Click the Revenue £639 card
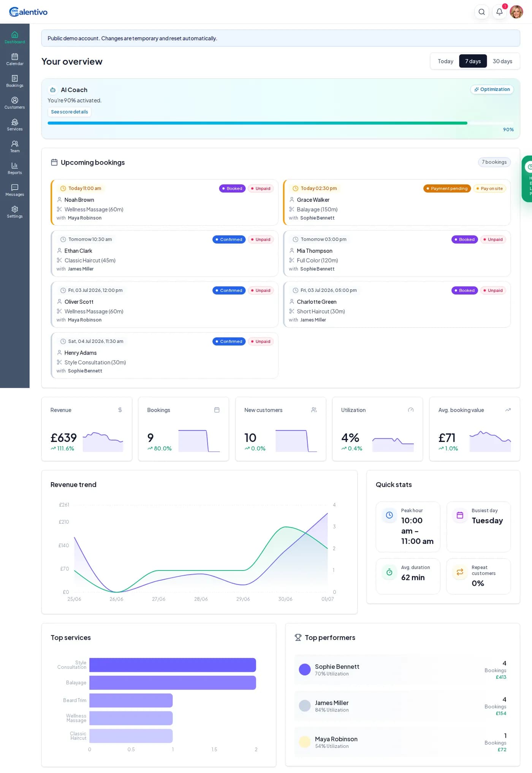This screenshot has height=773, width=532. pyautogui.click(x=87, y=429)
